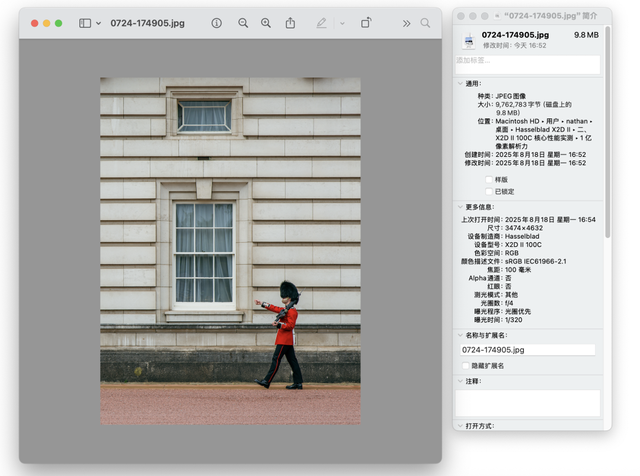
Task: Click the exposure program value 光圈优先
Action: point(518,311)
